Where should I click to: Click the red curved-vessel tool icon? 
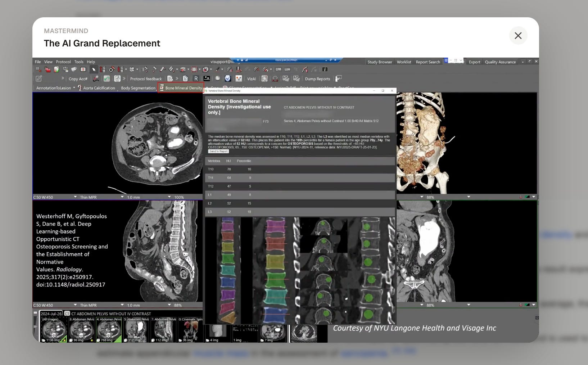[x=305, y=69]
